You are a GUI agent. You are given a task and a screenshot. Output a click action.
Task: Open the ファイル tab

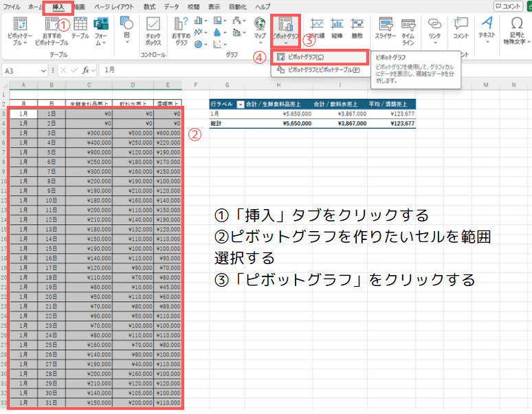point(11,6)
